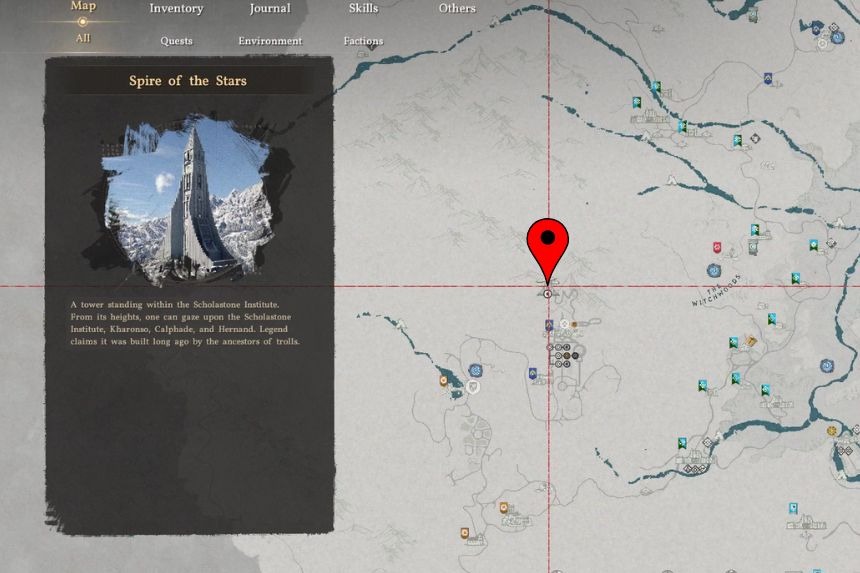The width and height of the screenshot is (860, 573).
Task: Select the All map filter
Action: click(83, 38)
